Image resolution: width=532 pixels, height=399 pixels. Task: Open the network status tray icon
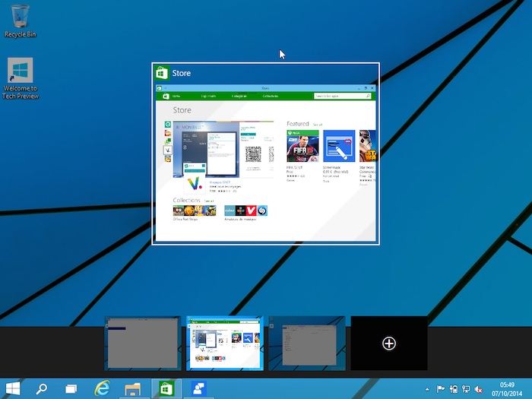click(465, 388)
